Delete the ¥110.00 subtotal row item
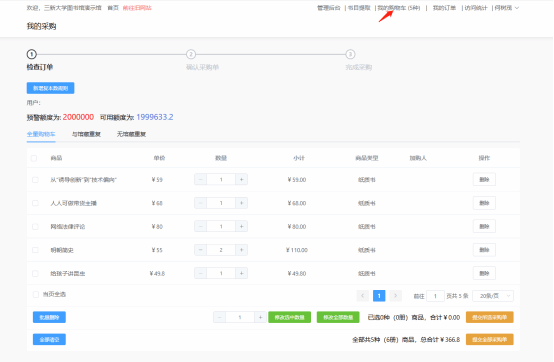This screenshot has width=554, height=362. (x=484, y=250)
